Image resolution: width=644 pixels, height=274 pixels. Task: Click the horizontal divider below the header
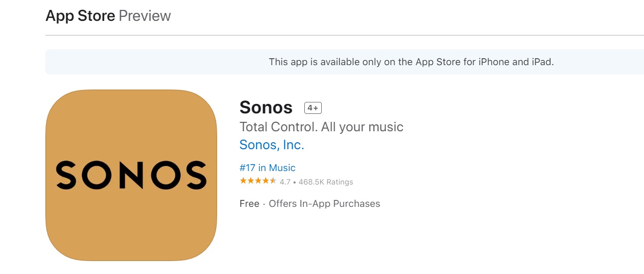pyautogui.click(x=344, y=35)
